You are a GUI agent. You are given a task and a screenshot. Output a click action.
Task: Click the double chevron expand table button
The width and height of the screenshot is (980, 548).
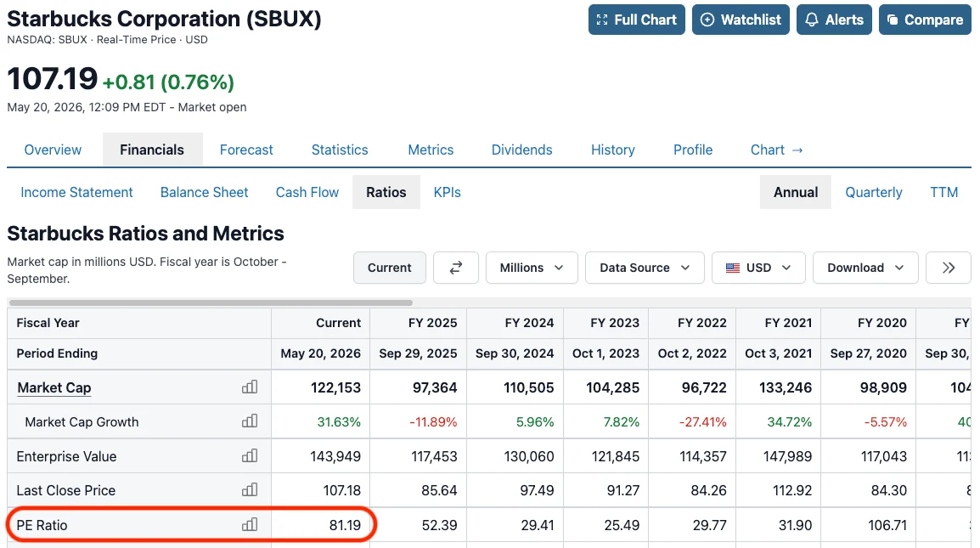click(x=948, y=268)
